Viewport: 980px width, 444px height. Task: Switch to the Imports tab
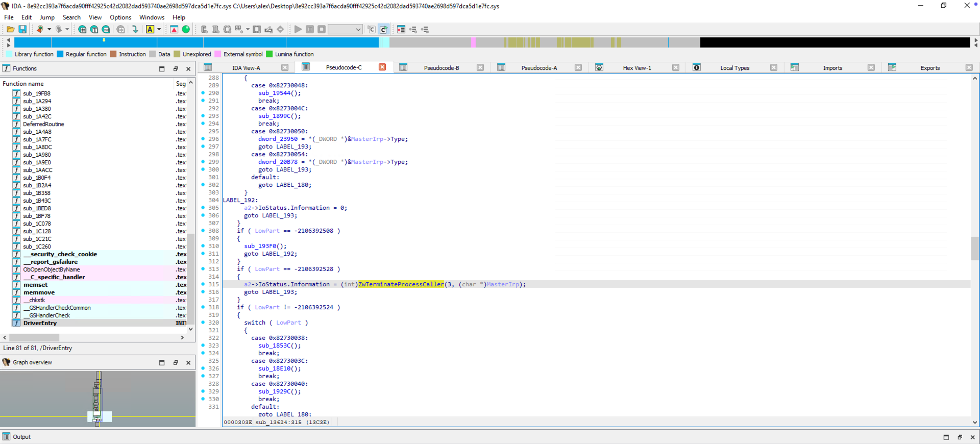pyautogui.click(x=832, y=68)
